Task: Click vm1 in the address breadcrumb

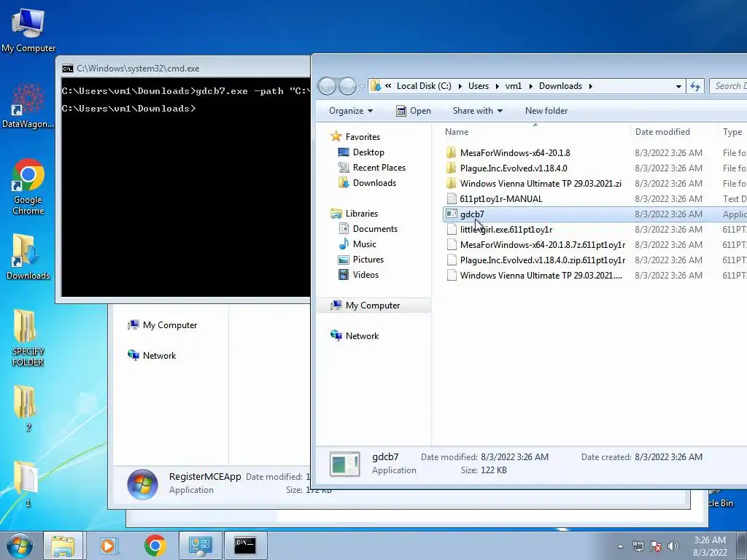Action: (513, 86)
